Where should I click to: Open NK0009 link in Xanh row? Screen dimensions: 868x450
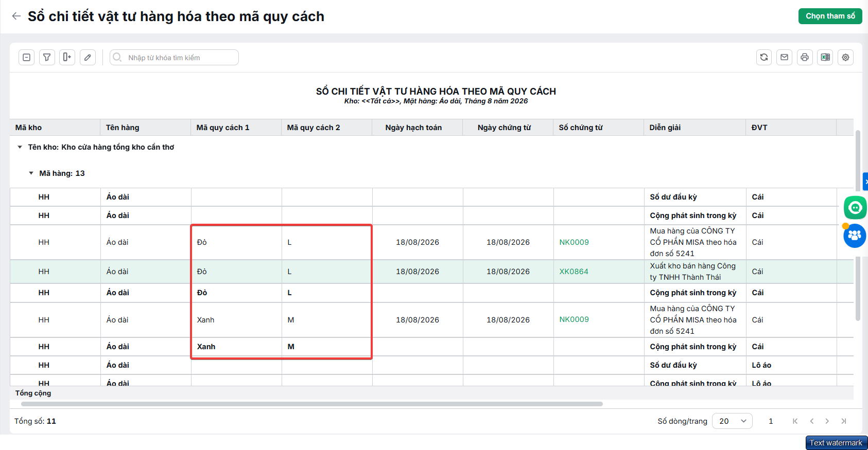point(574,319)
